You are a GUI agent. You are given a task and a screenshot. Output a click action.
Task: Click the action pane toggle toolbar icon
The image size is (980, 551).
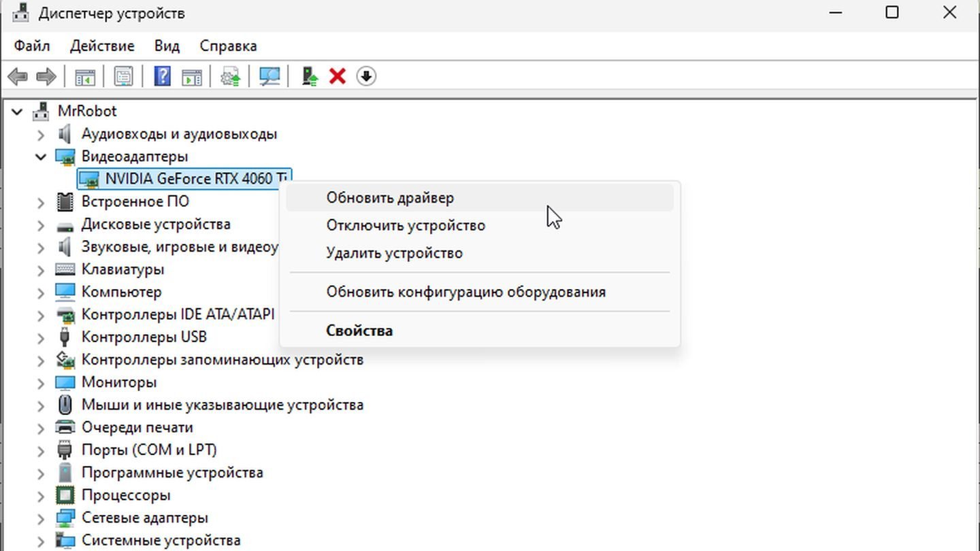(x=192, y=76)
